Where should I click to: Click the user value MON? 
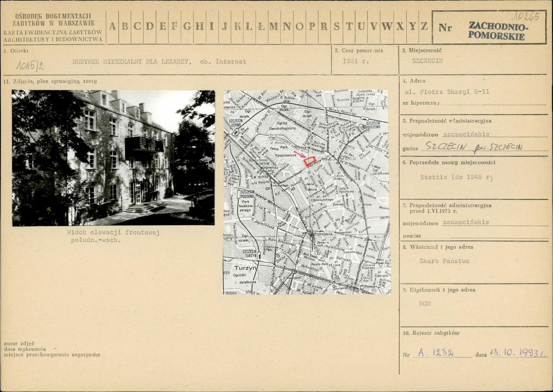[x=425, y=304]
